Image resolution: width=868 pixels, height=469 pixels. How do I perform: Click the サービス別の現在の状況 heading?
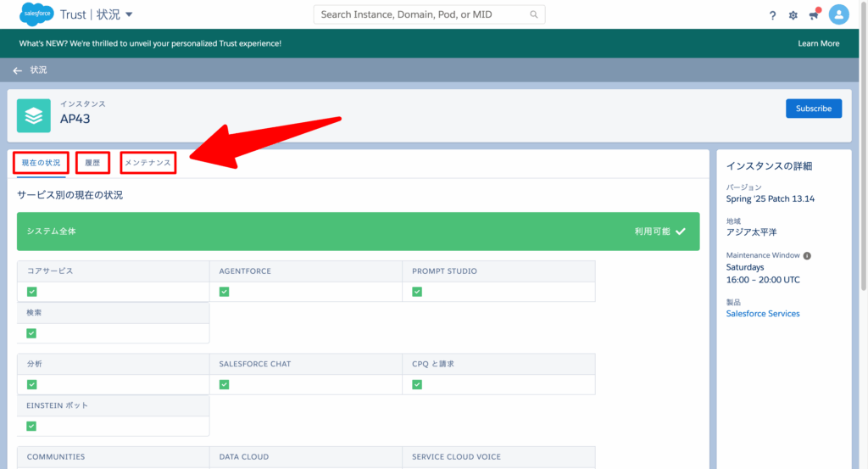(70, 195)
